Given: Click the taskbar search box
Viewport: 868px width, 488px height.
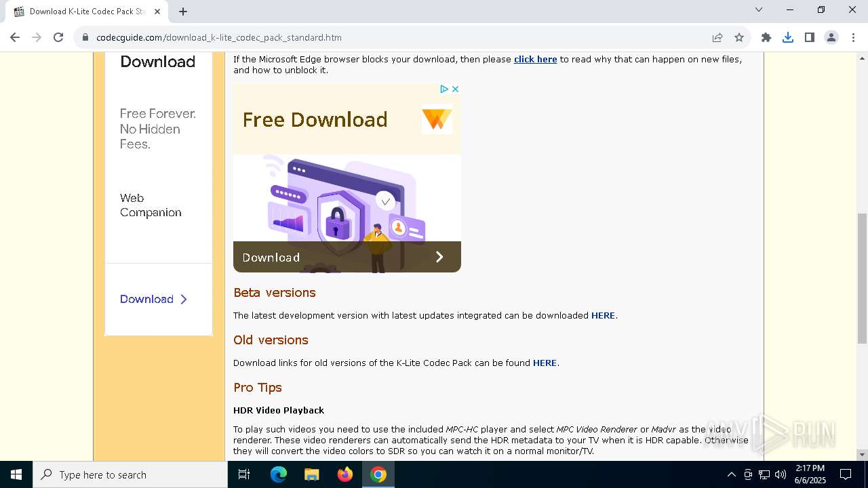Looking at the screenshot, I should tap(130, 474).
